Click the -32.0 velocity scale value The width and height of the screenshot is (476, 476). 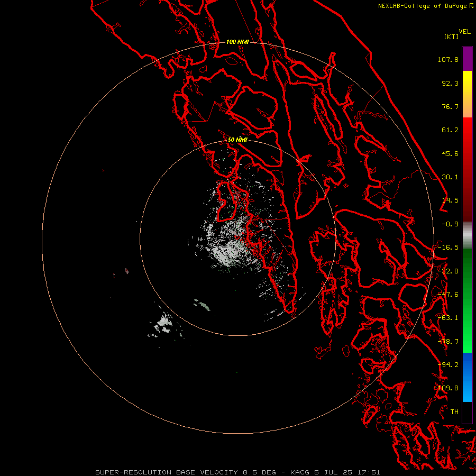(448, 271)
